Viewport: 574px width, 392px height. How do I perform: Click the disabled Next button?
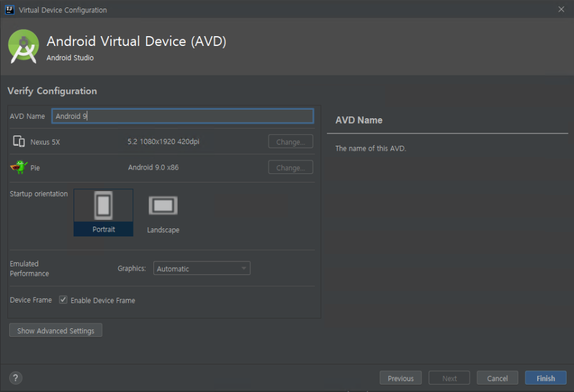[449, 378]
